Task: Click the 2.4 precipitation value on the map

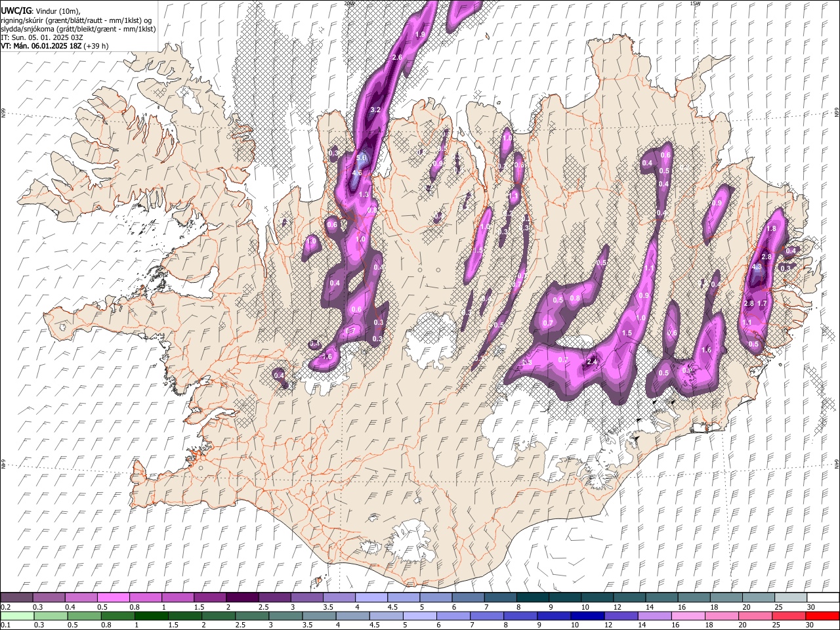Action: pos(592,362)
